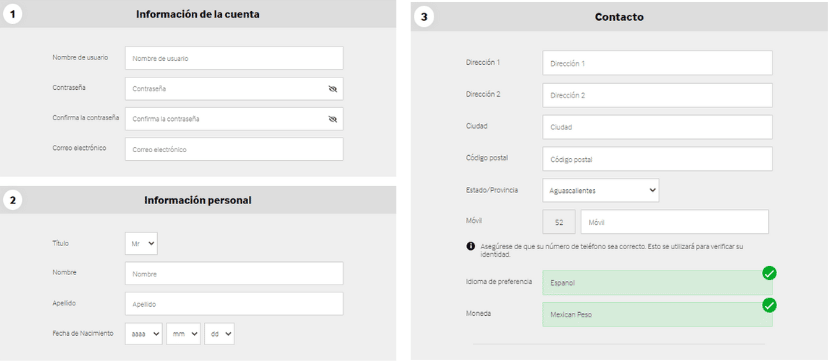Click the phone verification notice text
Image resolution: width=829 pixels, height=362 pixels.
(x=612, y=250)
